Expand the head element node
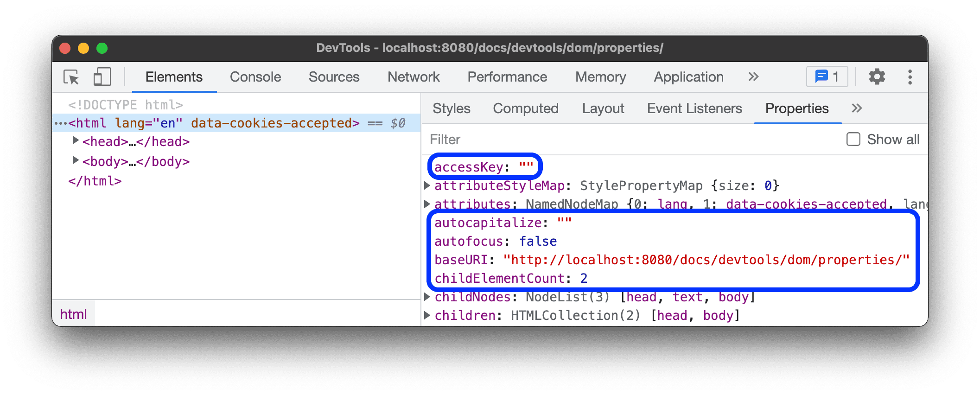This screenshot has width=980, height=395. pyautogui.click(x=75, y=141)
